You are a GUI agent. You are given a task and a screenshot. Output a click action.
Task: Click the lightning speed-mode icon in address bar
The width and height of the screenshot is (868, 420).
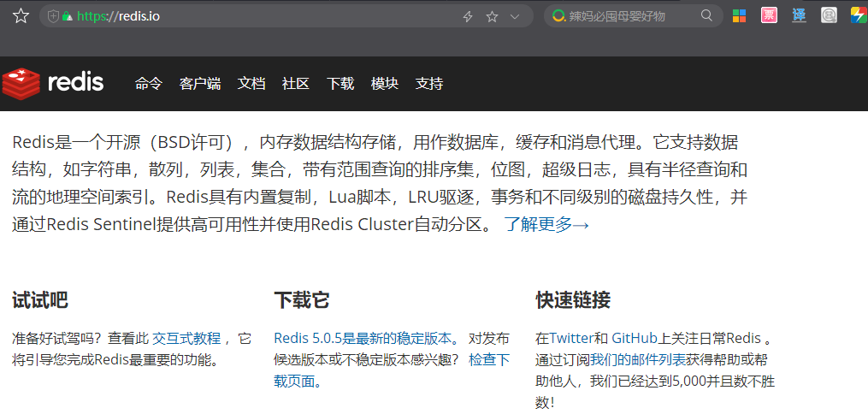click(x=468, y=16)
